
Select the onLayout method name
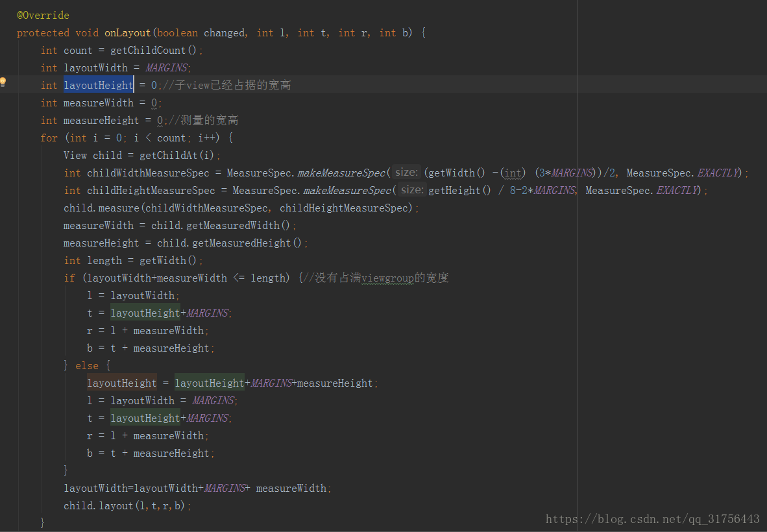tap(127, 32)
